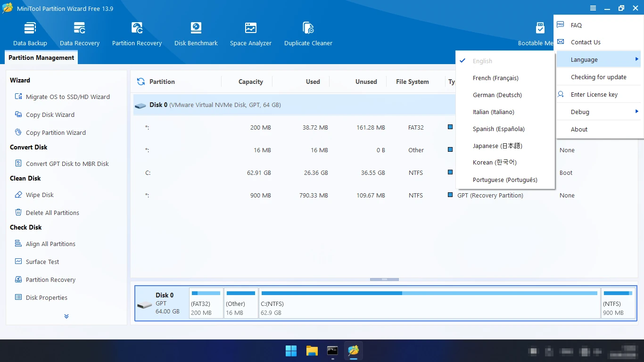
Task: Click the Wipe Disk eraser icon
Action: pyautogui.click(x=18, y=195)
